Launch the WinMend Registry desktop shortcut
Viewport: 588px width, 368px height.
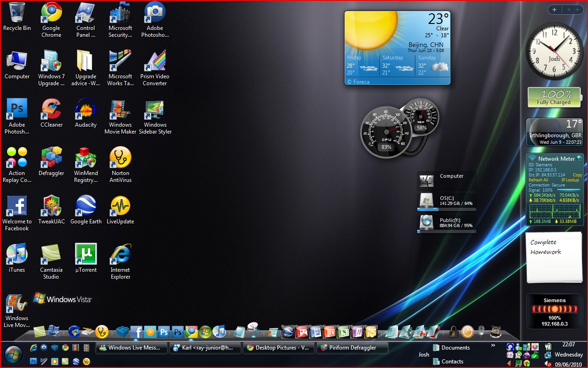click(86, 165)
